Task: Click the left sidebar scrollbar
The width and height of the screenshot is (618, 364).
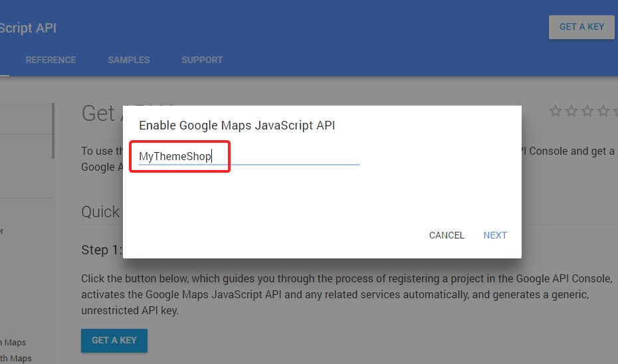Action: (x=53, y=131)
